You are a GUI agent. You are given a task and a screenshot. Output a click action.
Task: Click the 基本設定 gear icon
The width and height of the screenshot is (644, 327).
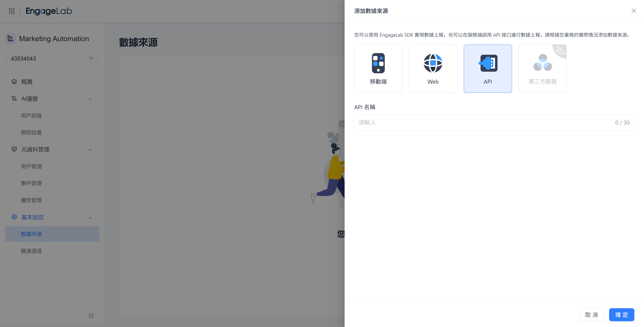(x=14, y=217)
